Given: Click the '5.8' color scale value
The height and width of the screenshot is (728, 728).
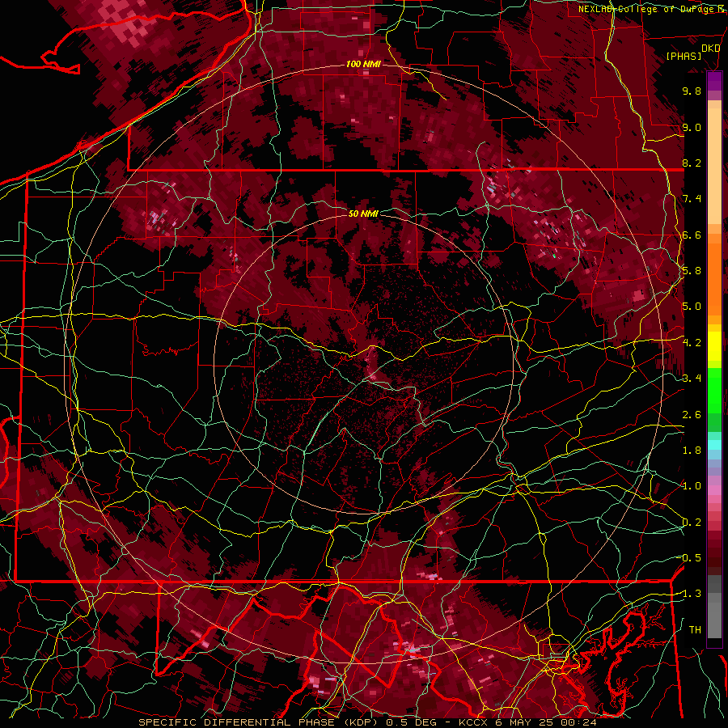Looking at the screenshot, I should 692,271.
